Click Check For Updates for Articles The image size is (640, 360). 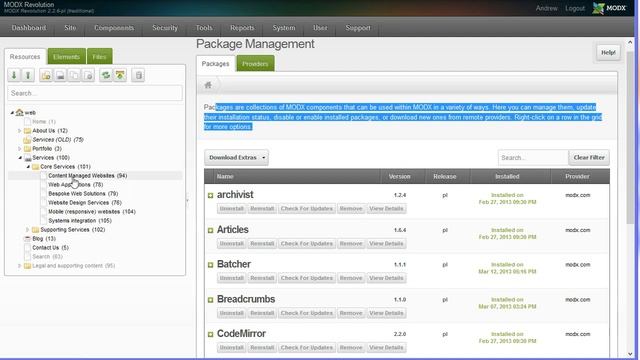(307, 244)
